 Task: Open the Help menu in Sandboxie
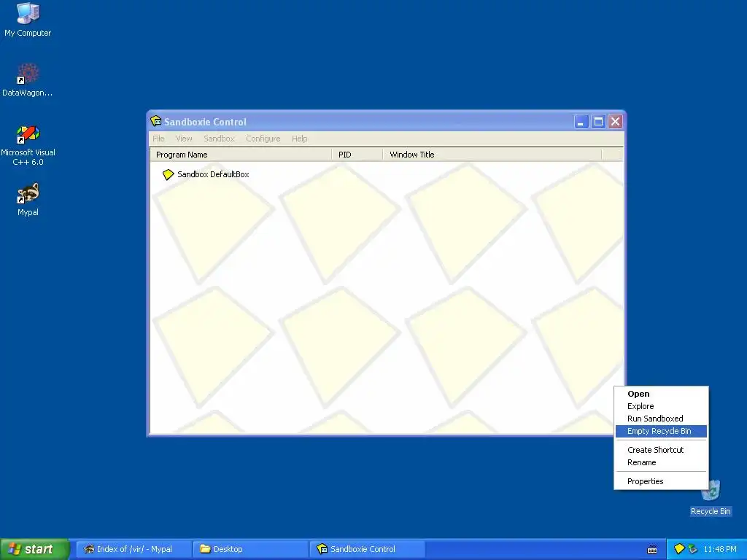pos(300,139)
